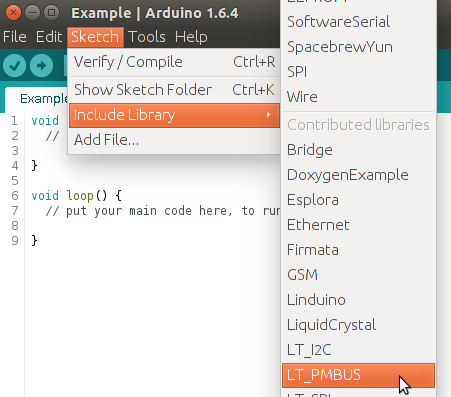The image size is (451, 397).
Task: Open the Help menu
Action: pyautogui.click(x=191, y=37)
